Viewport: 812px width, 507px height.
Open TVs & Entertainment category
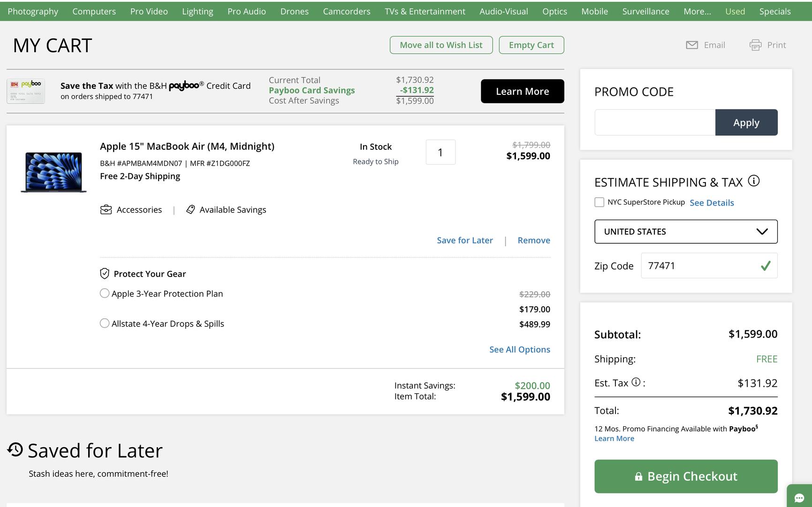click(x=425, y=11)
